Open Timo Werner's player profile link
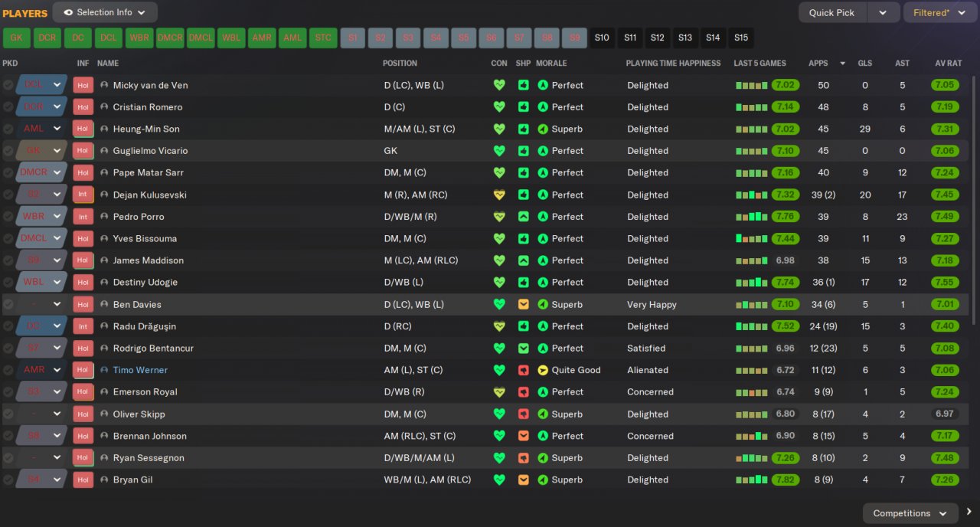 [140, 370]
